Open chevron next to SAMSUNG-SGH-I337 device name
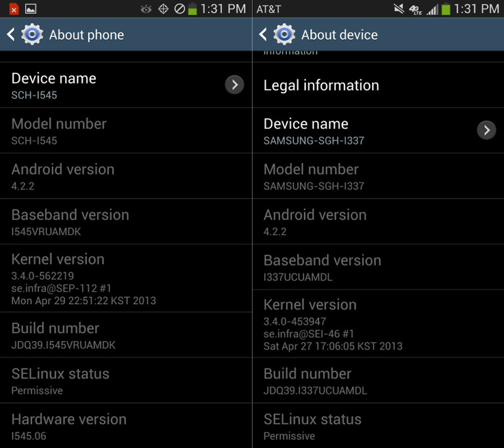 [486, 130]
